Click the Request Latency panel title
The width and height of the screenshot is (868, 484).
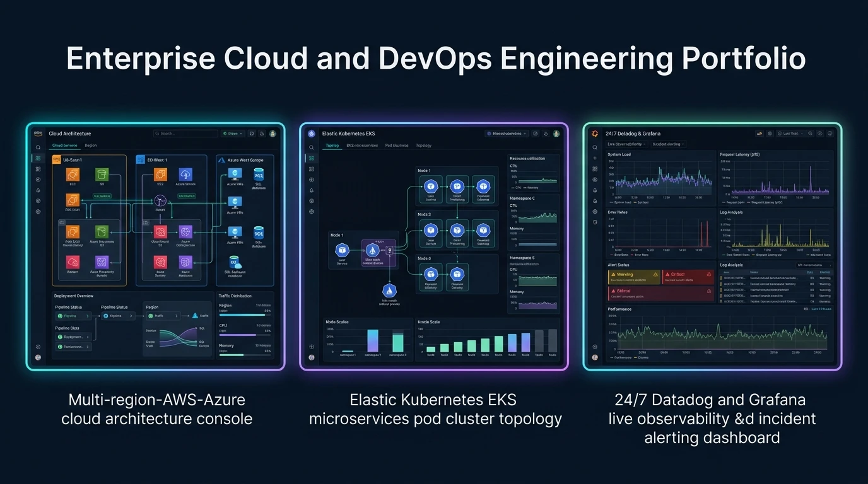tap(739, 154)
